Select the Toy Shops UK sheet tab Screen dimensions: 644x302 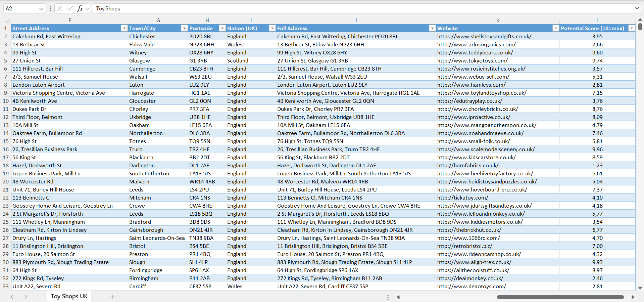point(69,296)
